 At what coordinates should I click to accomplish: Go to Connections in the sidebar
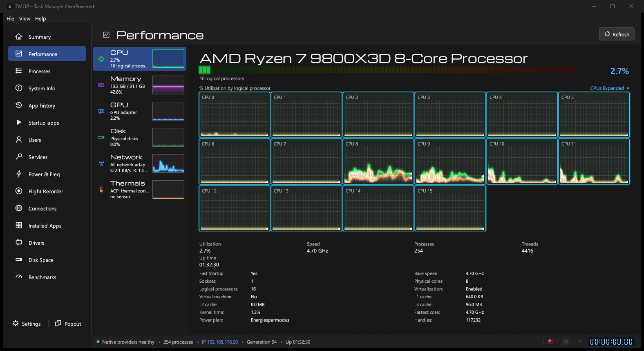[x=47, y=208]
